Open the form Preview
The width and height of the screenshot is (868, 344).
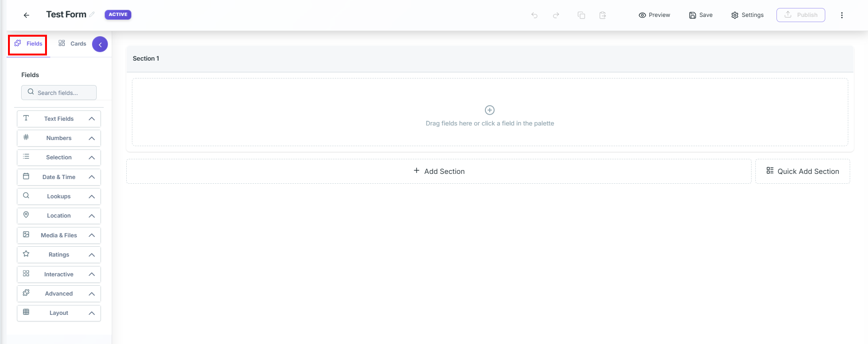click(x=654, y=15)
